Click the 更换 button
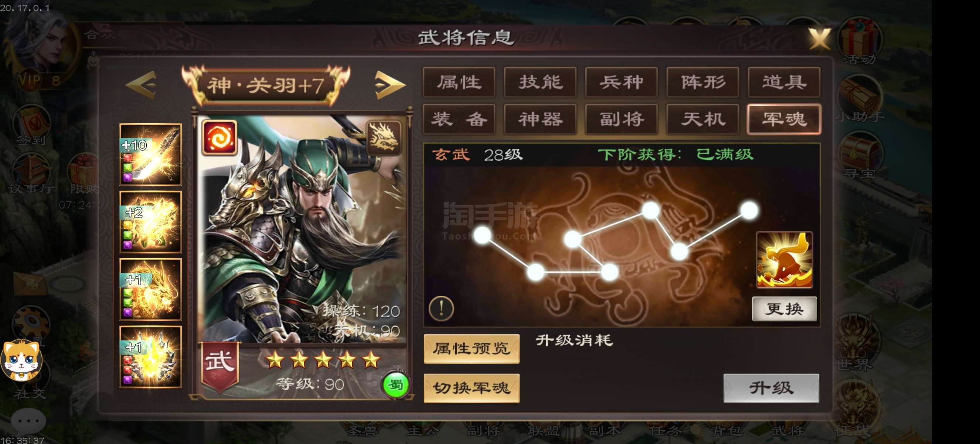This screenshot has width=980, height=444. 785,309
